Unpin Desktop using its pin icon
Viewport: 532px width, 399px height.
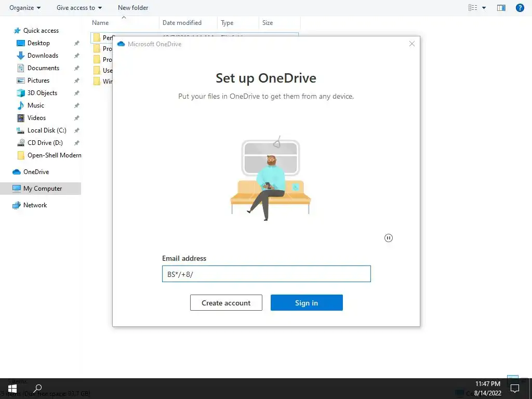(x=77, y=43)
